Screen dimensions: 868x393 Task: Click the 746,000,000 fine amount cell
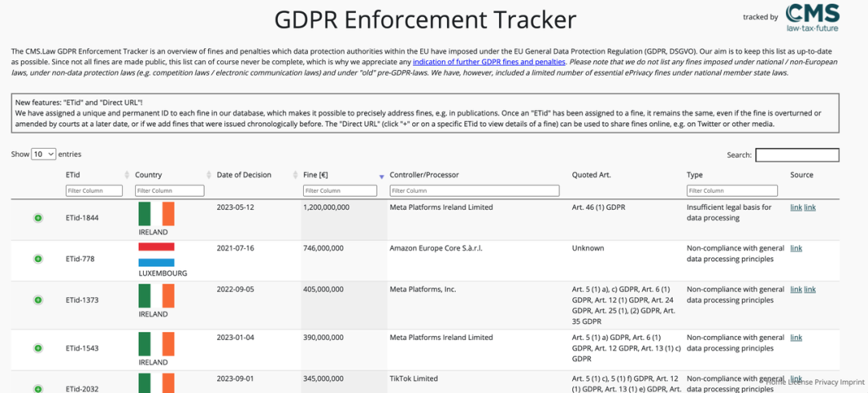point(323,248)
